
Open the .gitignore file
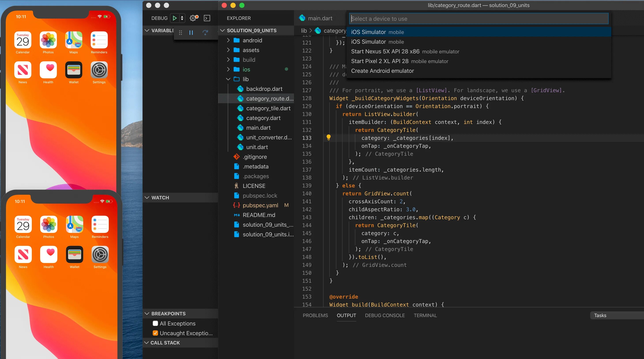coord(256,157)
